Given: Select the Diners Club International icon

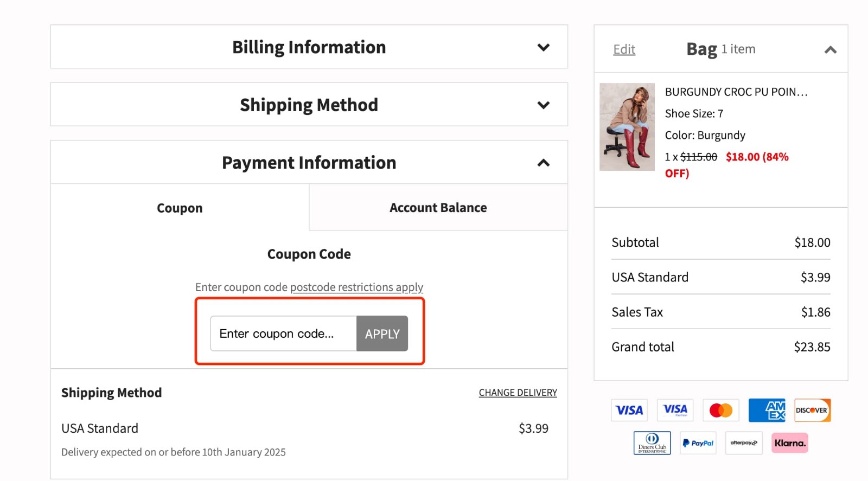Looking at the screenshot, I should point(652,442).
